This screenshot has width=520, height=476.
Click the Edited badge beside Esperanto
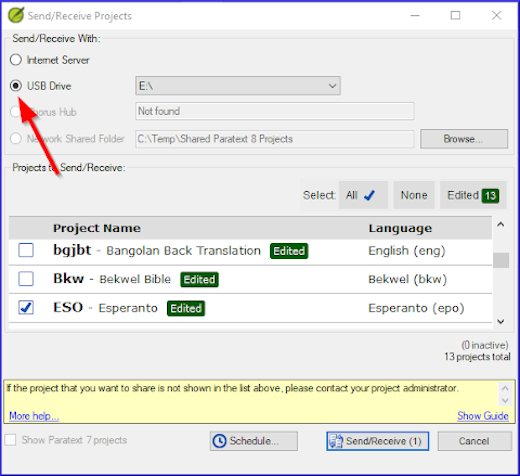pos(186,308)
